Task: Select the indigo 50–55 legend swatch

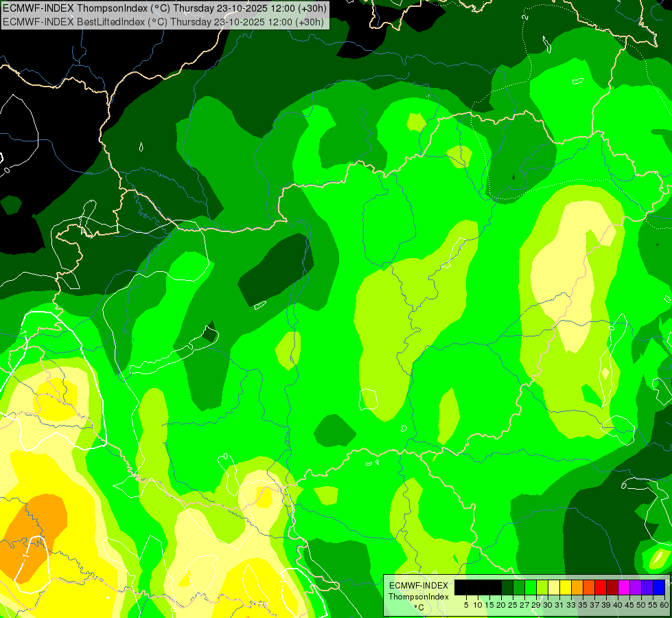Action: (647, 587)
